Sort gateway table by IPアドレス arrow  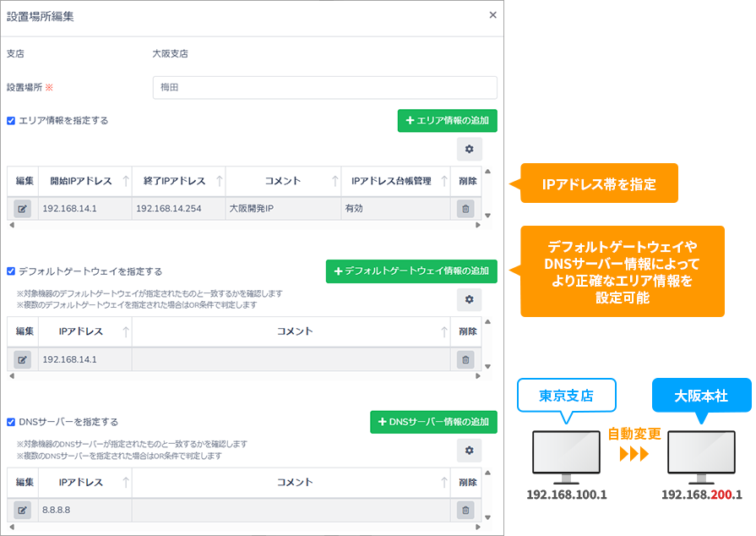pyautogui.click(x=126, y=331)
